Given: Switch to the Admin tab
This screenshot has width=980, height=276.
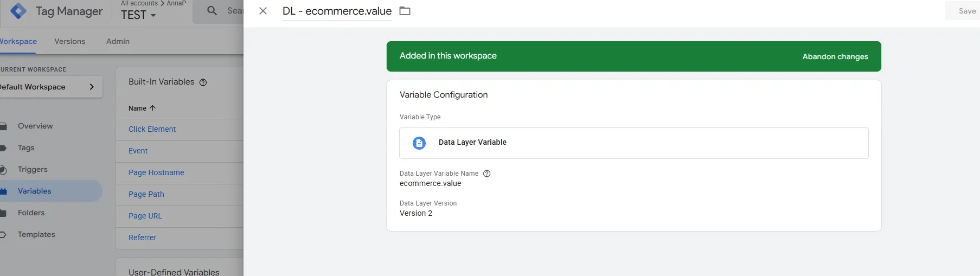Looking at the screenshot, I should tap(118, 41).
